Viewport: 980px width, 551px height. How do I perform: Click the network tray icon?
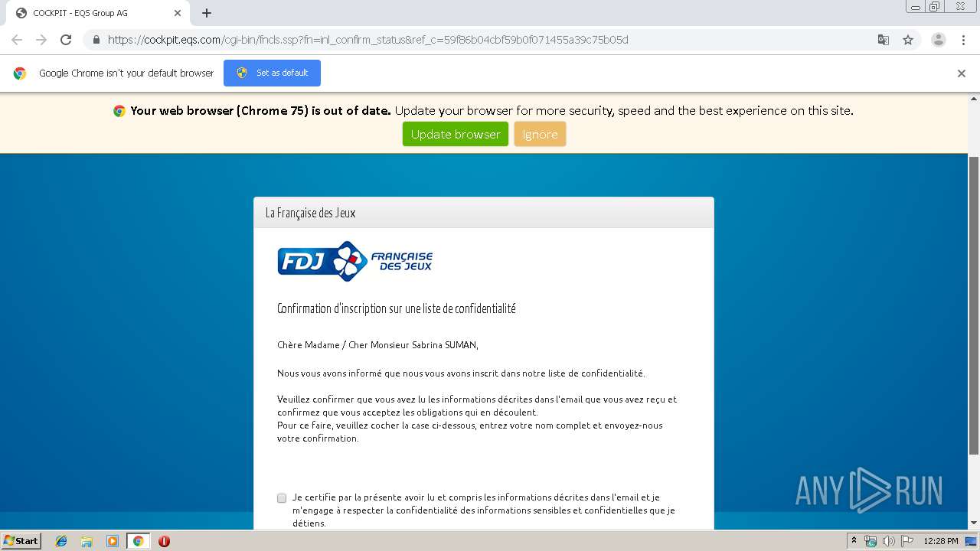(871, 541)
